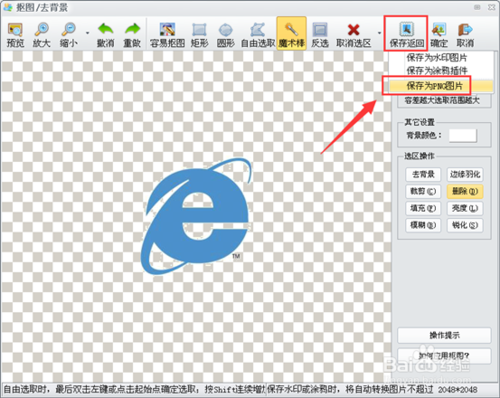Expand the dropdown arrow beside 缩小

point(87,33)
